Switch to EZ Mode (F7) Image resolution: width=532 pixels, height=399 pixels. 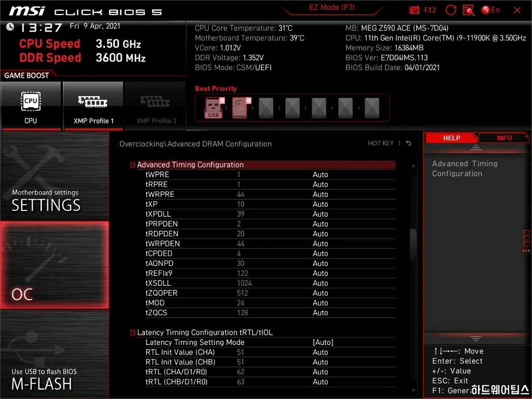(x=331, y=7)
